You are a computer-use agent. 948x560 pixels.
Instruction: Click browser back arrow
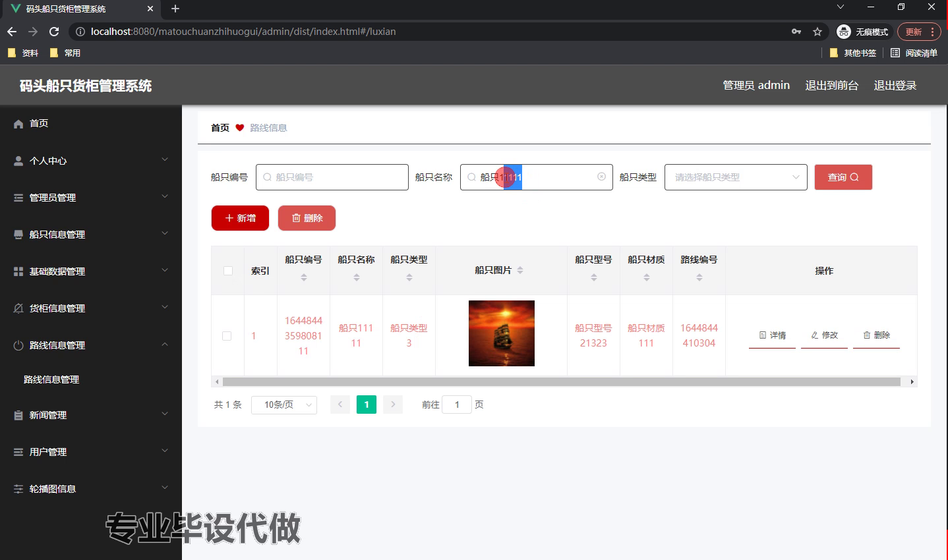point(12,32)
